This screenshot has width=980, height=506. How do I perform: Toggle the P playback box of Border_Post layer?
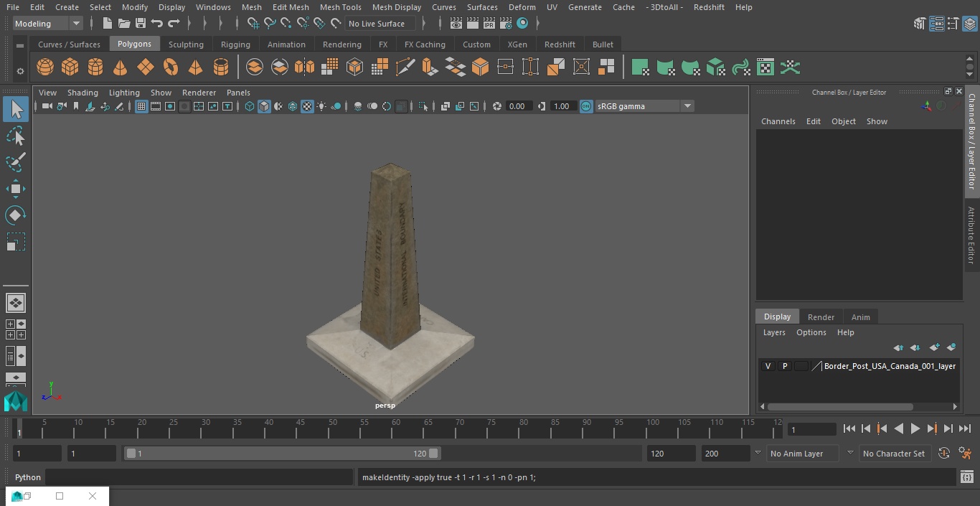click(x=784, y=366)
